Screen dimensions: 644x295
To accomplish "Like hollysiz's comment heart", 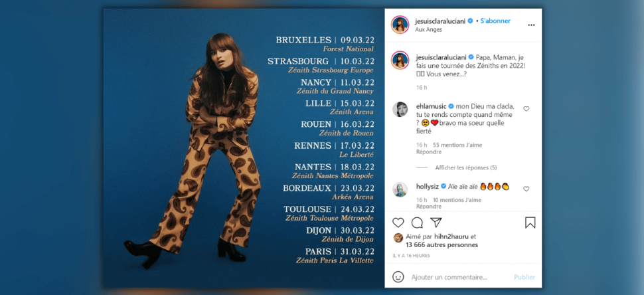I will click(526, 189).
